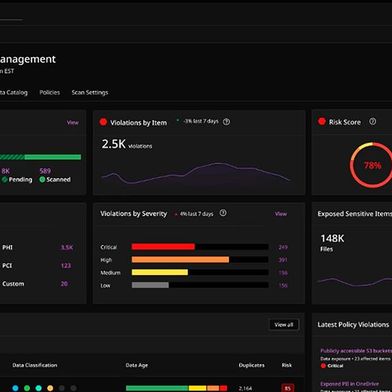Sort by Data Classification column header

click(35, 365)
